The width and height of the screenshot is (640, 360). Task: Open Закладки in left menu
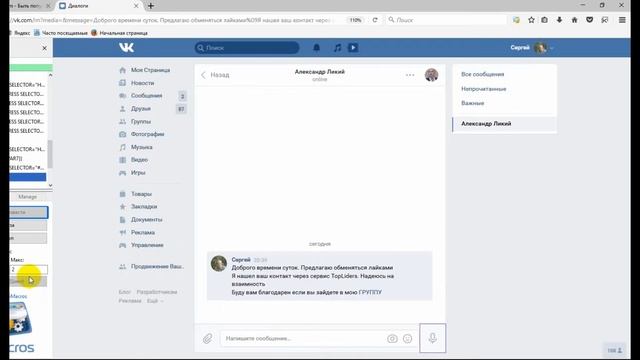[x=145, y=207]
